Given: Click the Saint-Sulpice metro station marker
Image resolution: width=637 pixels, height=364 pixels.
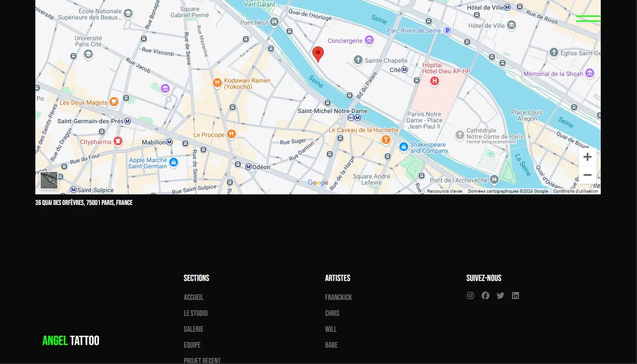Looking at the screenshot, I should tap(73, 190).
